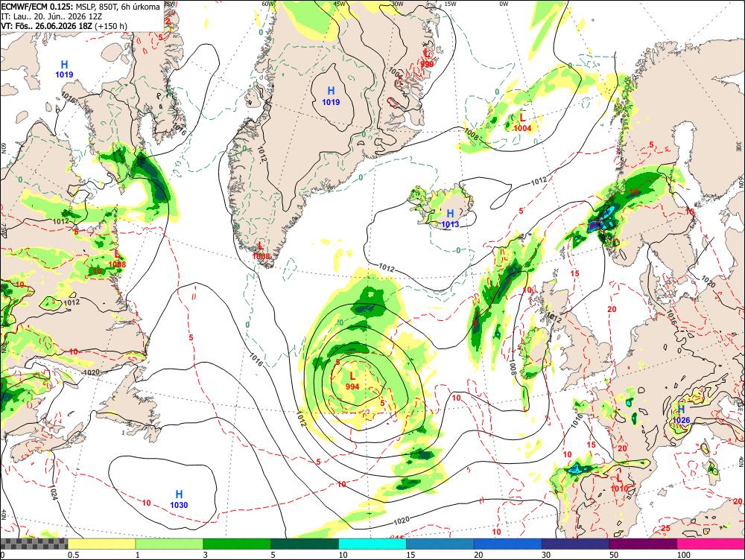
Task: Click the '1024' isobar label near left edge
Action: 53,494
